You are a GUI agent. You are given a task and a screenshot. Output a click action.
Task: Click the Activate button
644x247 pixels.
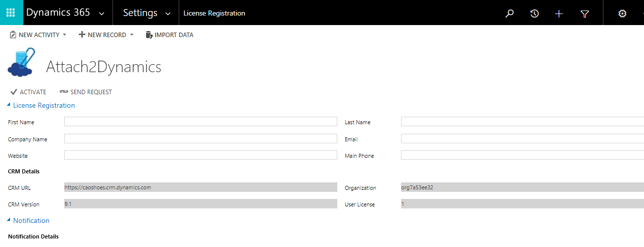point(28,92)
